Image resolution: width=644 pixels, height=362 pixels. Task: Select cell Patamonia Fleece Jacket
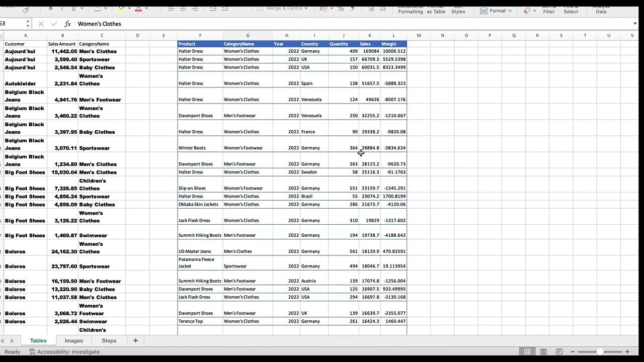(200, 263)
